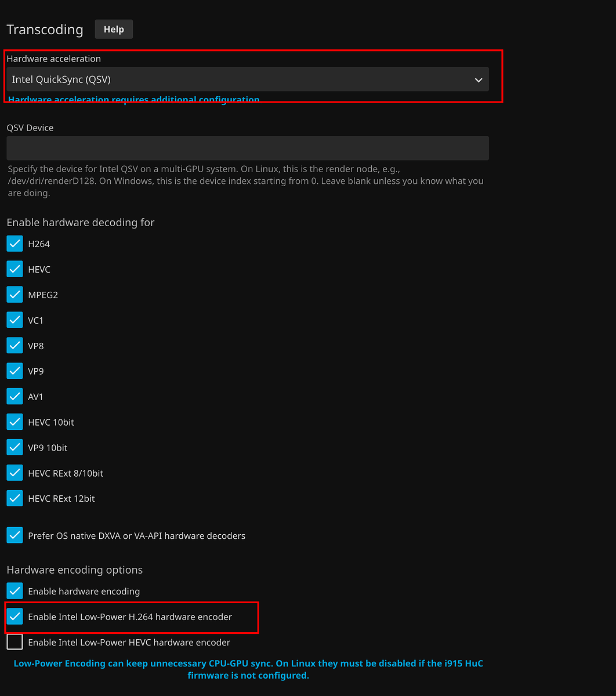Click the QSV Device label
This screenshot has width=616, height=696.
30,128
